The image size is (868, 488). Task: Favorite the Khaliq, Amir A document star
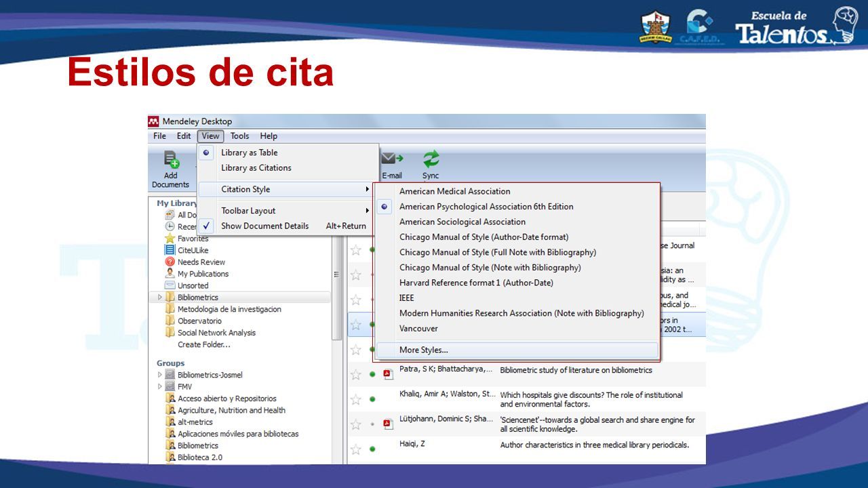[x=356, y=399]
